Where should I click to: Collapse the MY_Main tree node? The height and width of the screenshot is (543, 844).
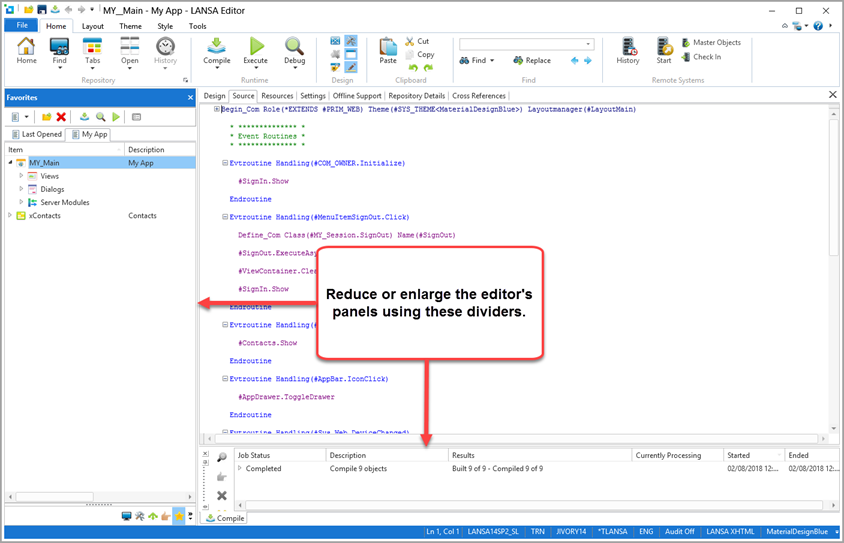click(x=10, y=163)
